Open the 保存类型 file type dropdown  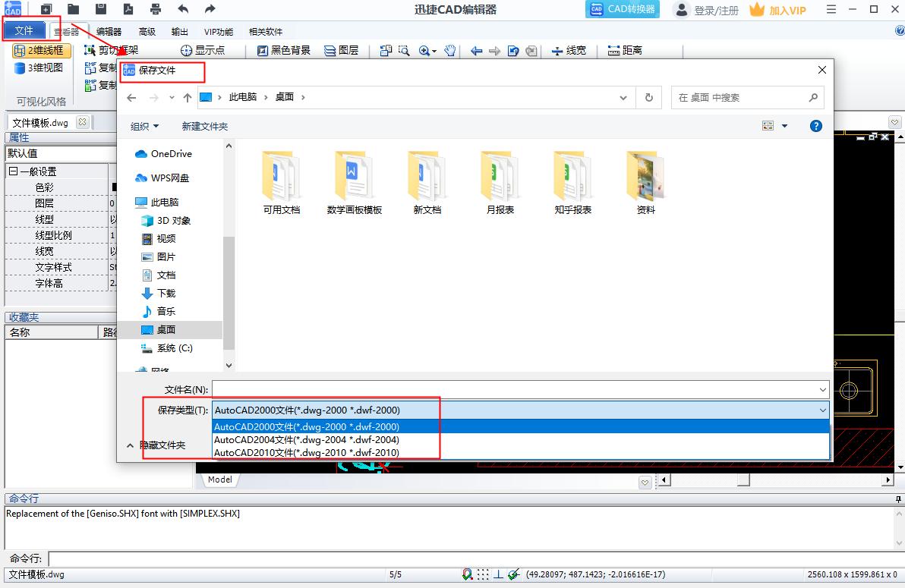tap(821, 410)
